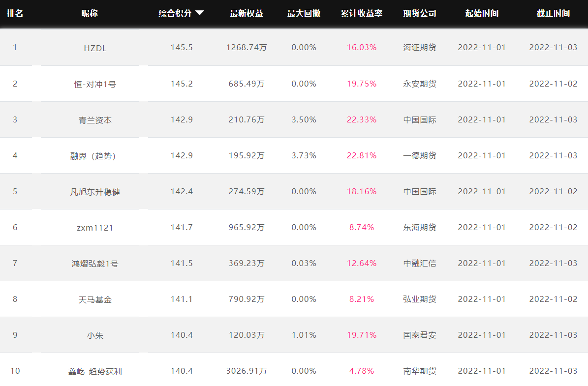
Task: Click the 截止时间 column header
Action: pos(553,14)
